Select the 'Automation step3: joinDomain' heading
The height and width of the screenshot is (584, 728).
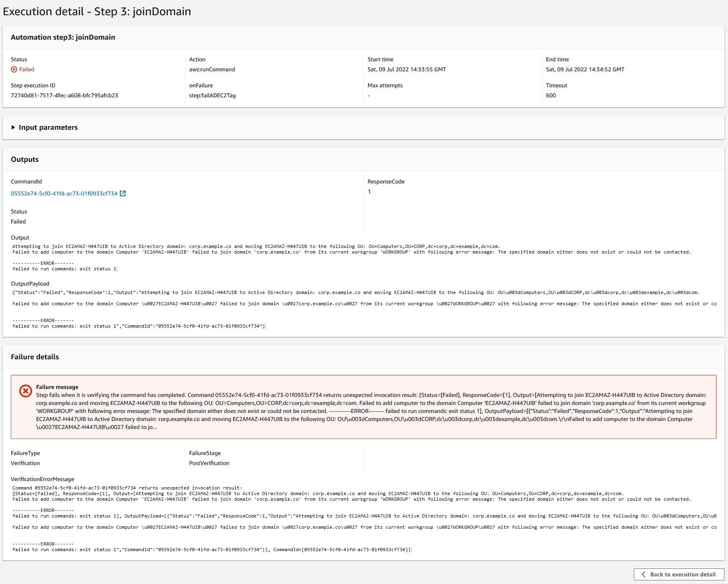[63, 37]
